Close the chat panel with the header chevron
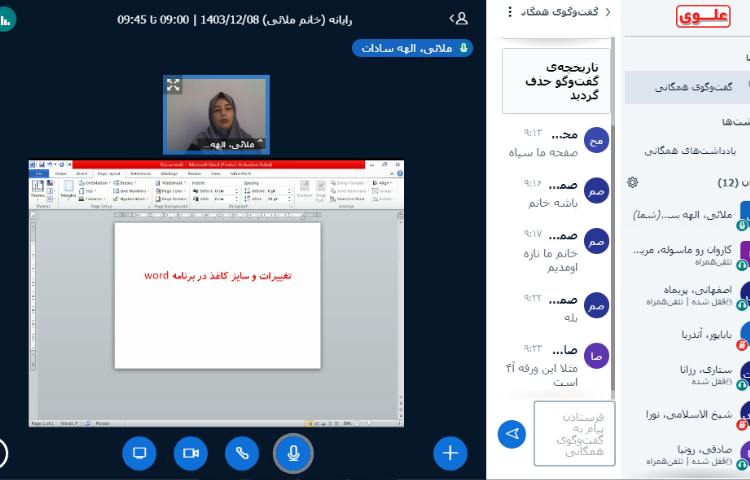This screenshot has height=480, width=750. tap(608, 12)
